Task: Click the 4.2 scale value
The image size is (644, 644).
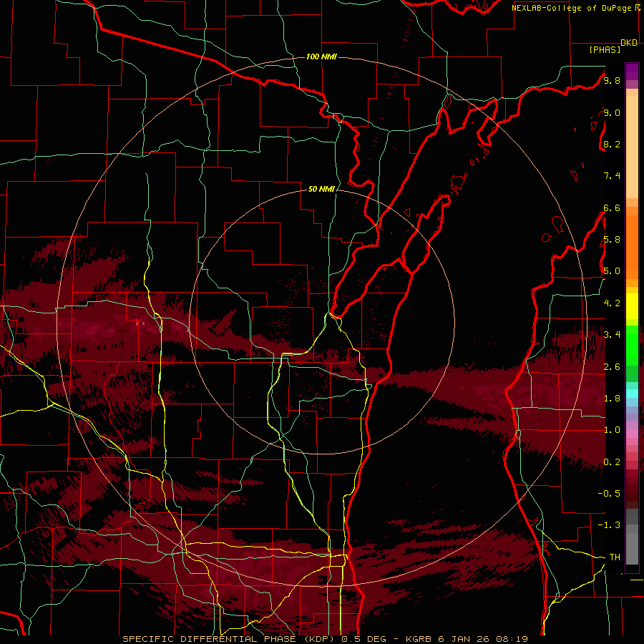Action: click(612, 303)
